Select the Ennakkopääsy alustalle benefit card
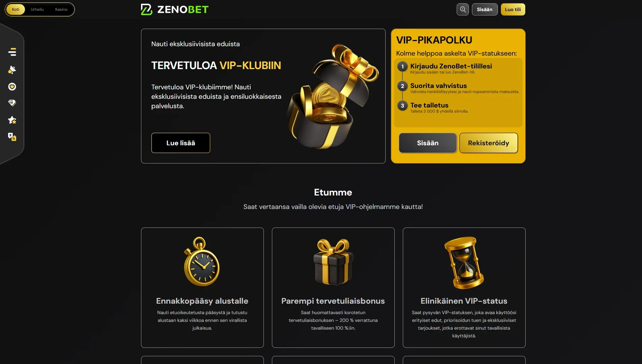This screenshot has width=642, height=364. coord(202,287)
